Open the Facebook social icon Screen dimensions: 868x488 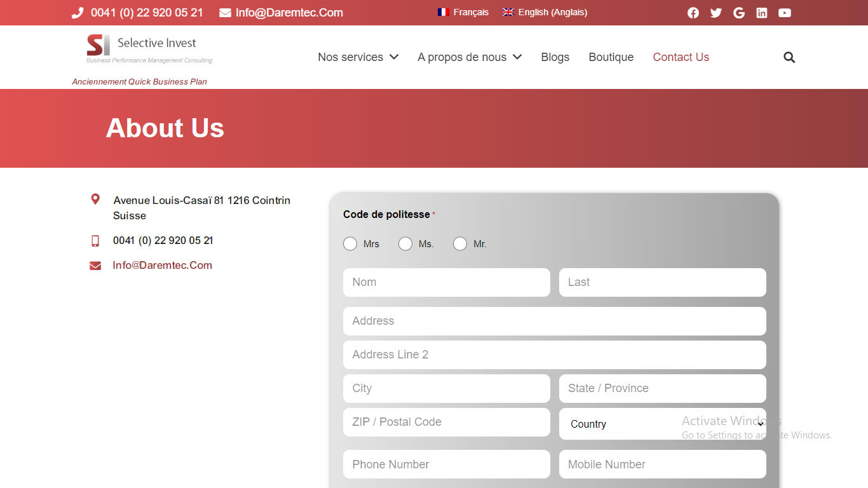(693, 13)
